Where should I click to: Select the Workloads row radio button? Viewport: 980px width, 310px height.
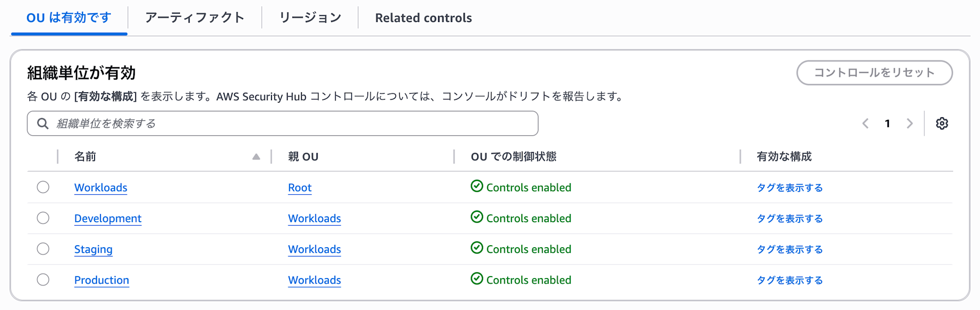[x=43, y=187]
